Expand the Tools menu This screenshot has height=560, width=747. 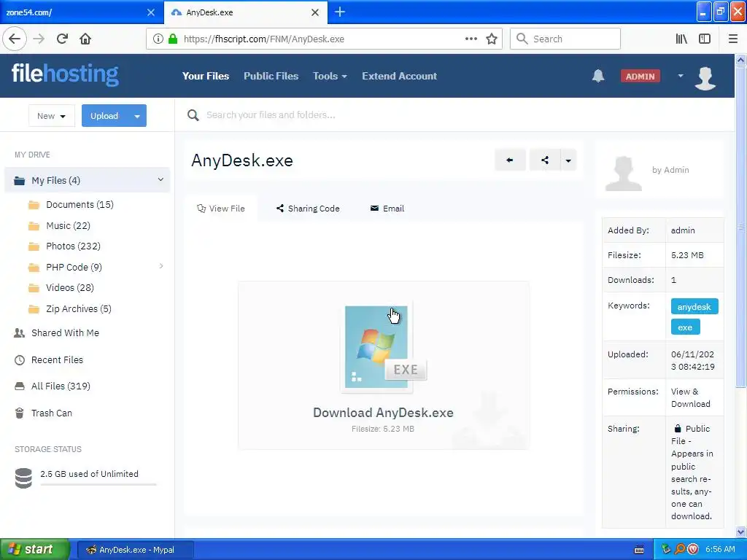click(x=330, y=76)
